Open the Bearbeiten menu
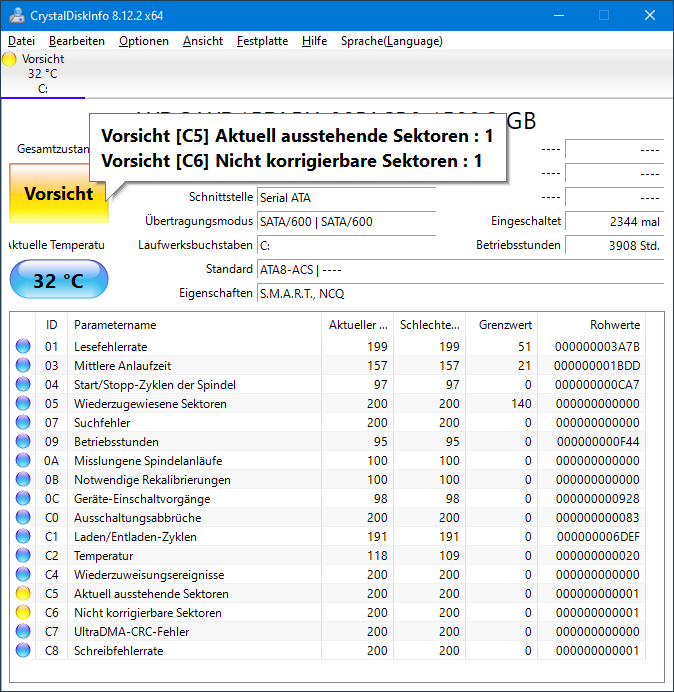Viewport: 674px width, 692px height. tap(77, 41)
